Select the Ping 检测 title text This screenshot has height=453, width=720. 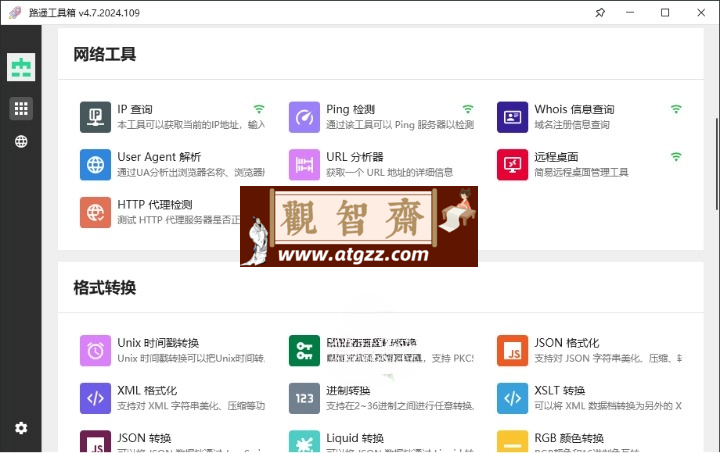tap(350, 109)
